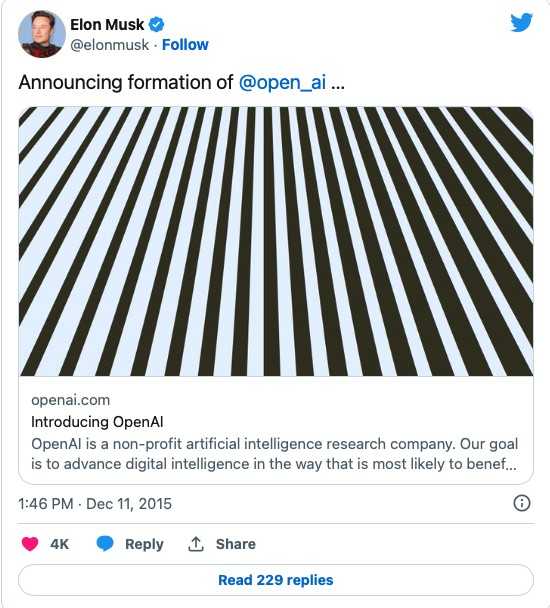Click the blue reply bubble icon

click(105, 544)
